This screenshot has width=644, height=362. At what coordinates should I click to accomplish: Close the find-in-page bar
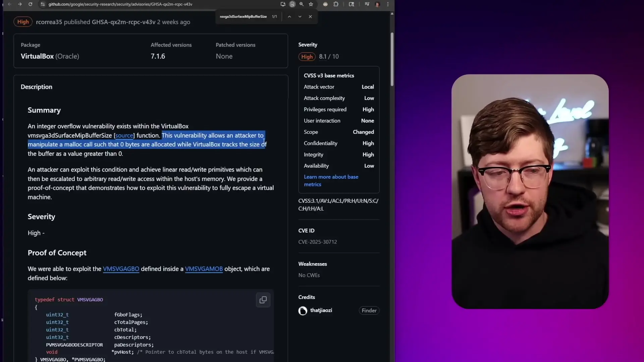310,16
